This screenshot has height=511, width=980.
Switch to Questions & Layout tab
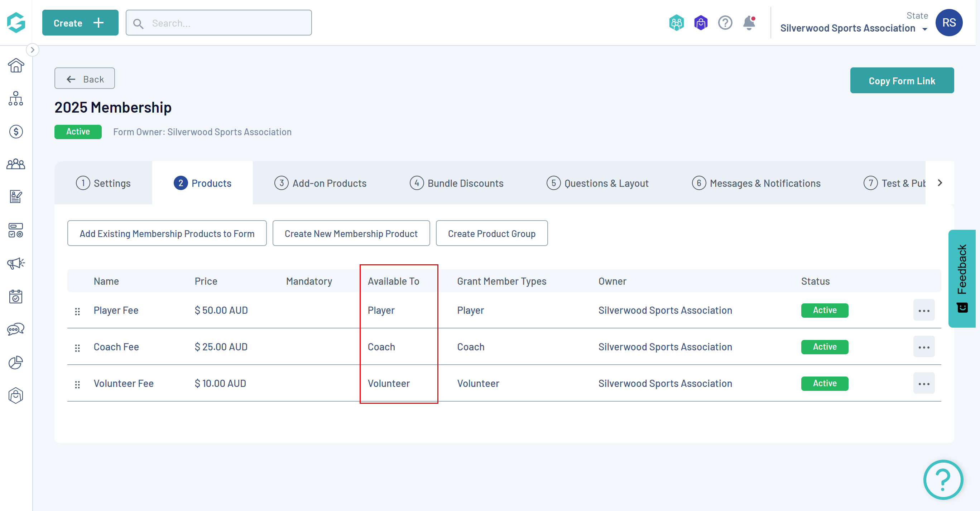point(597,183)
